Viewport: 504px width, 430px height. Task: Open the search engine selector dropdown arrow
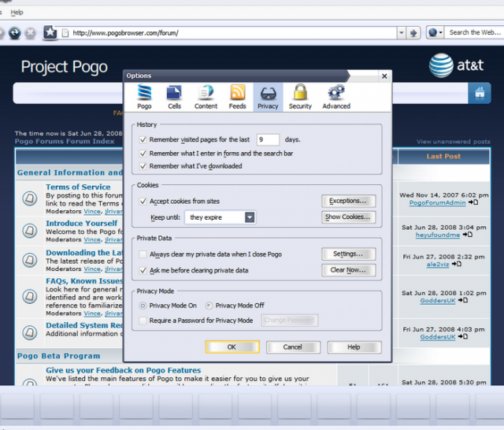(x=440, y=32)
